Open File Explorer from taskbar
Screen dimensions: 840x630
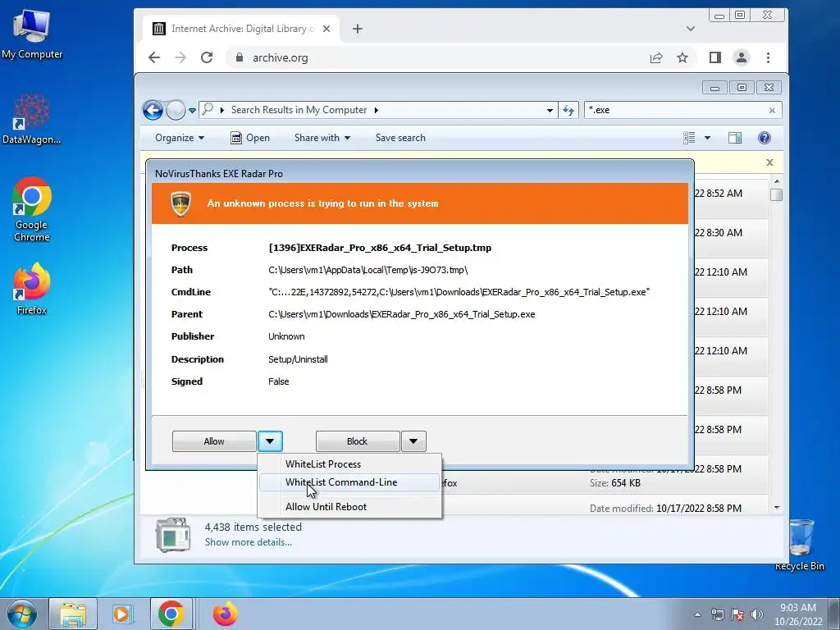click(73, 614)
